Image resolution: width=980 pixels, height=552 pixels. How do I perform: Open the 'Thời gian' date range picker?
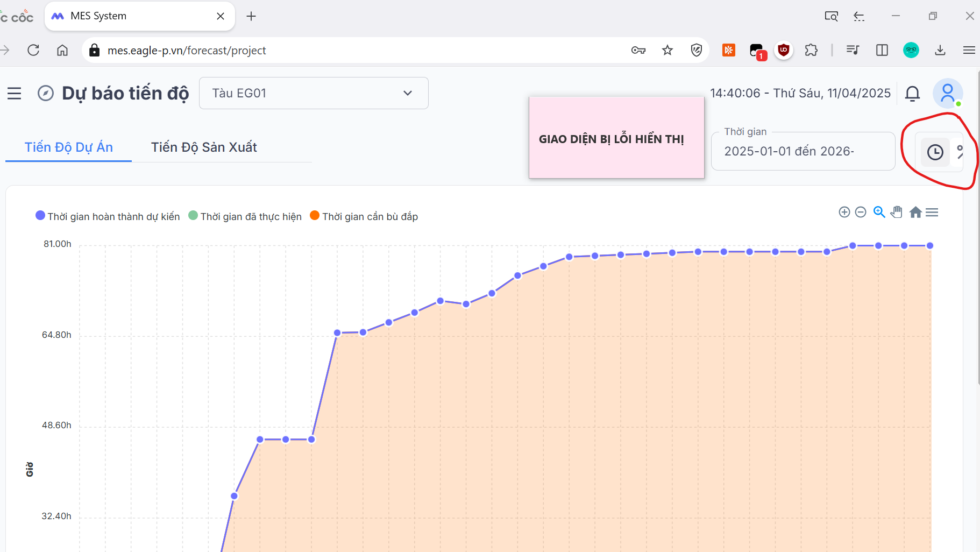point(803,152)
